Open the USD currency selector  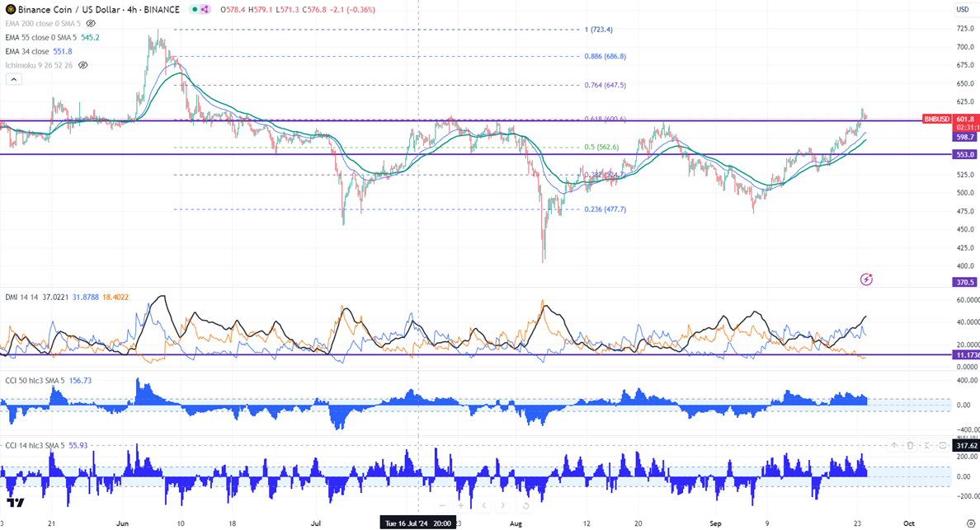coord(963,9)
